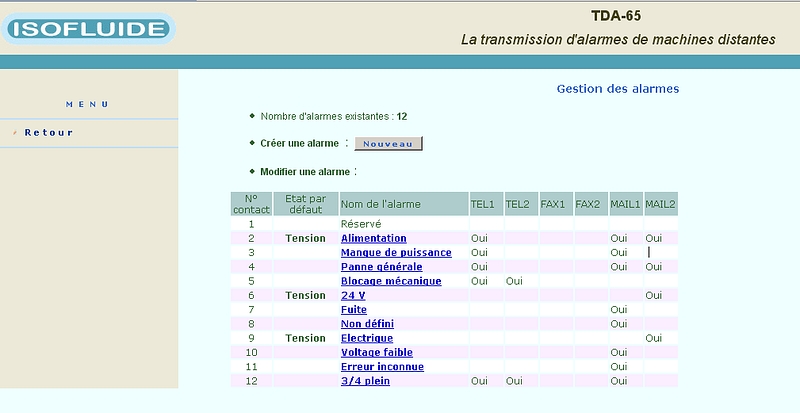The width and height of the screenshot is (800, 413).
Task: Open the Manque de puissance alarm
Action: coord(396,253)
